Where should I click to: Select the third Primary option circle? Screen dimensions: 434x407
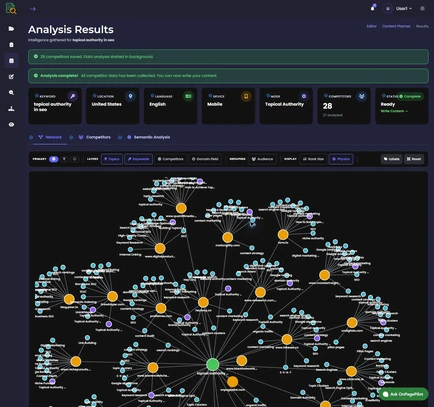pos(75,159)
